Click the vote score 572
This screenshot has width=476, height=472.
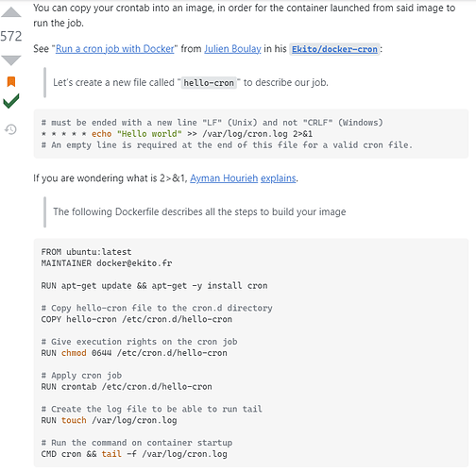click(x=11, y=36)
